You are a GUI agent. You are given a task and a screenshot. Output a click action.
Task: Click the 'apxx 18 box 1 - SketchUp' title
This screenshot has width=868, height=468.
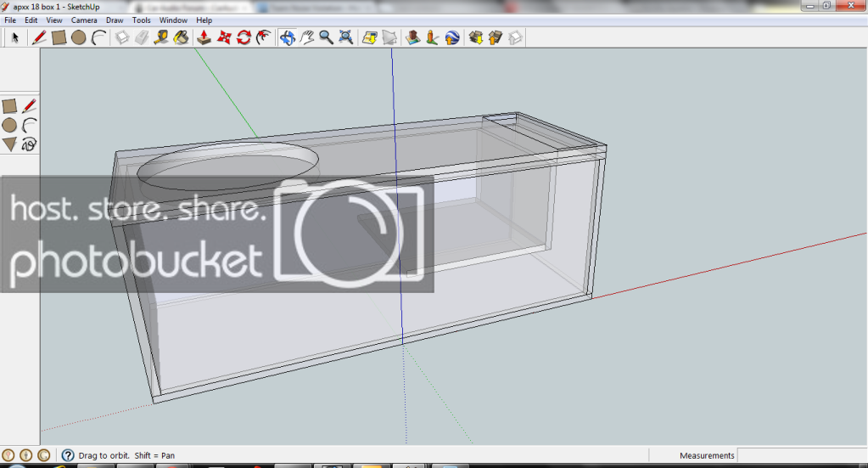[x=57, y=7]
